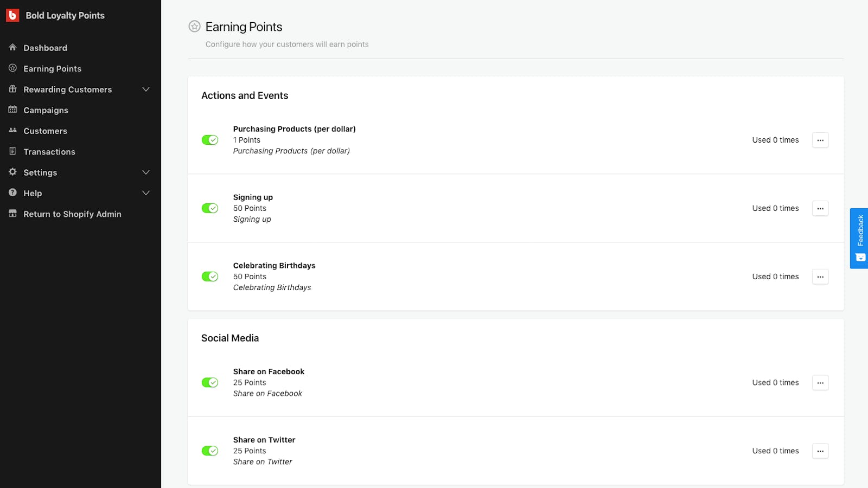The height and width of the screenshot is (488, 868).
Task: Expand the Rewarding Customers submenu chevron
Action: [x=146, y=89]
